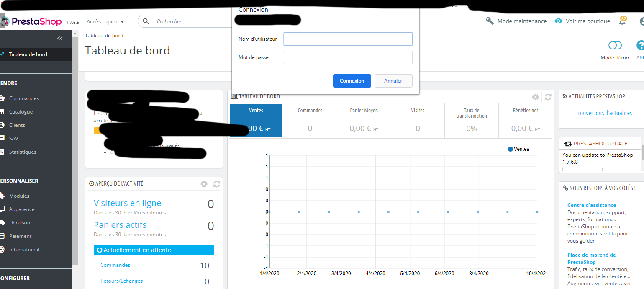Open Tableau de bord panel settings gear
This screenshot has height=289, width=644.
[535, 97]
